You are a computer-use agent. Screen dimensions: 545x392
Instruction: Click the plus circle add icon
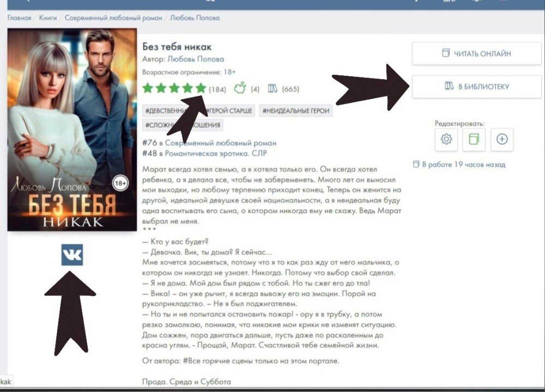point(502,140)
